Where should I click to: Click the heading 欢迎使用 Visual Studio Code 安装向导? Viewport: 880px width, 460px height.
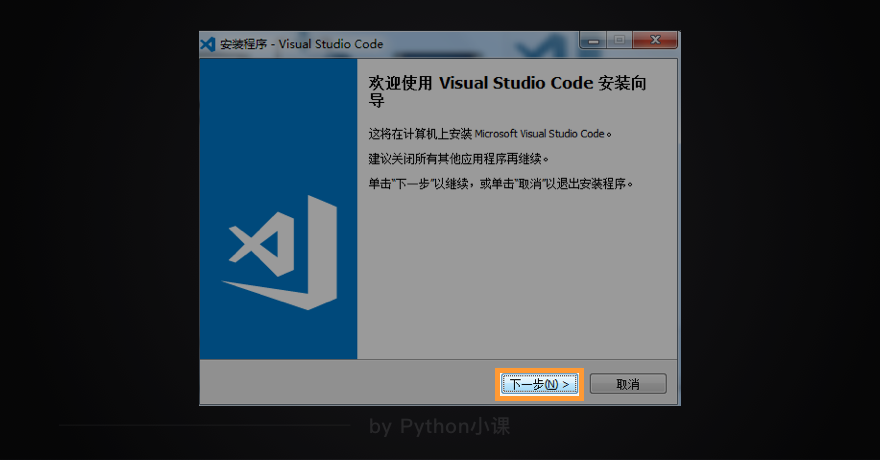point(507,91)
